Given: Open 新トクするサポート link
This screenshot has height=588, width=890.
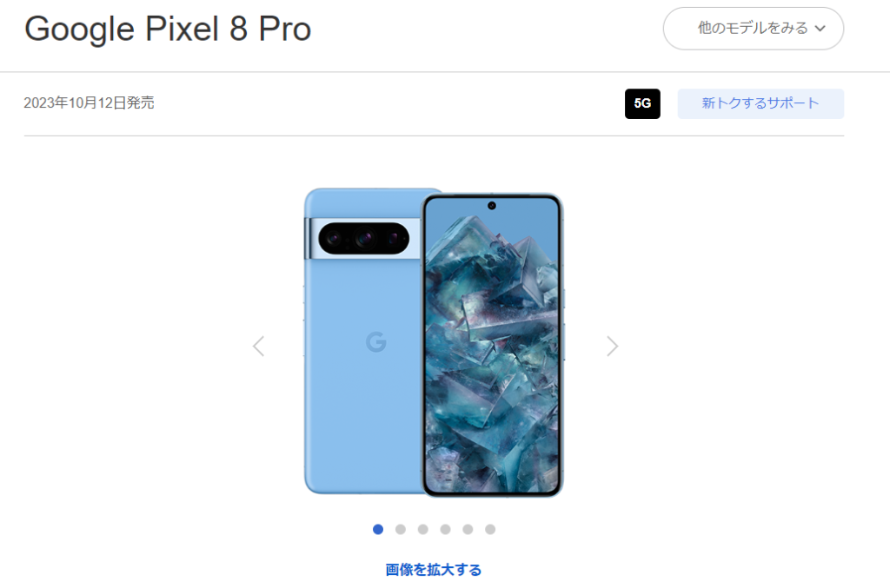Looking at the screenshot, I should (x=760, y=103).
